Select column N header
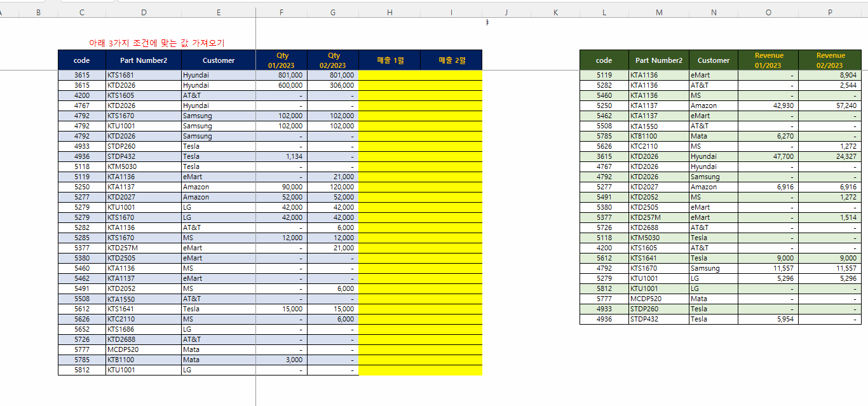 coord(714,12)
